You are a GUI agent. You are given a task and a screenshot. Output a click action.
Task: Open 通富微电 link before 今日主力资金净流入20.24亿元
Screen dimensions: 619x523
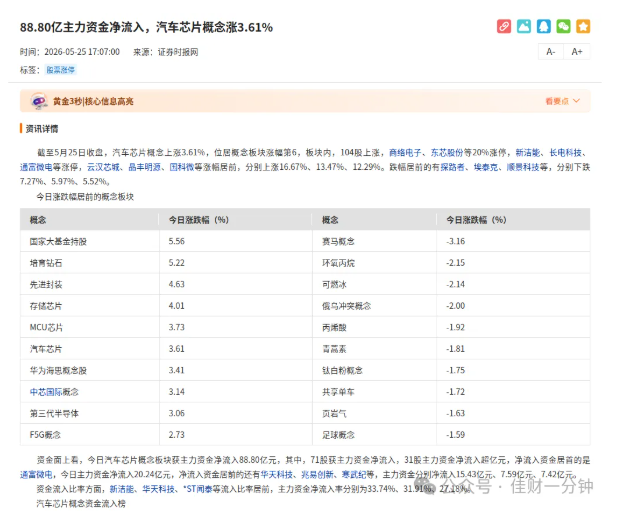(36, 474)
